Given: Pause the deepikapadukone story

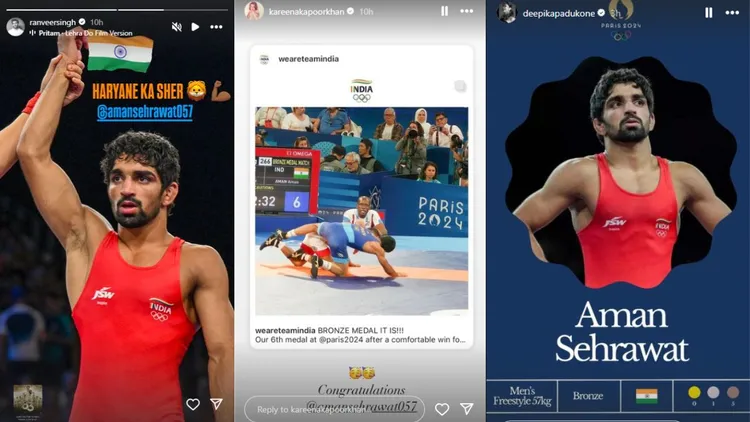Looking at the screenshot, I should click(708, 13).
